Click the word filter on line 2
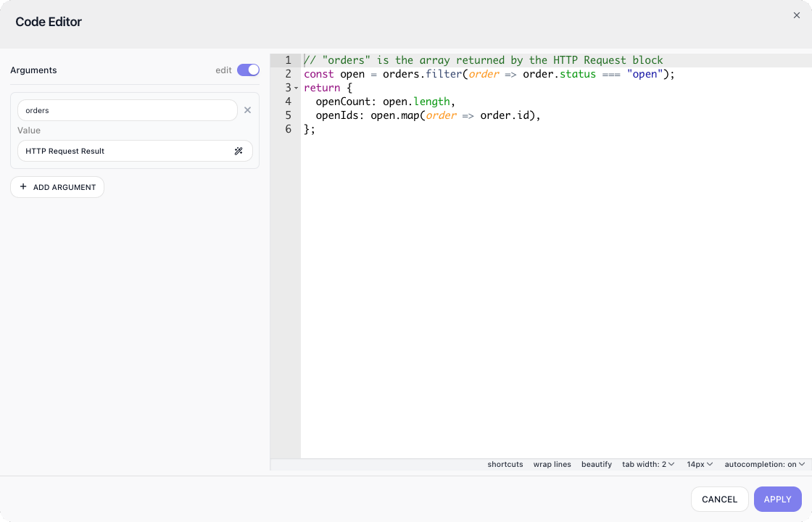 tap(444, 74)
